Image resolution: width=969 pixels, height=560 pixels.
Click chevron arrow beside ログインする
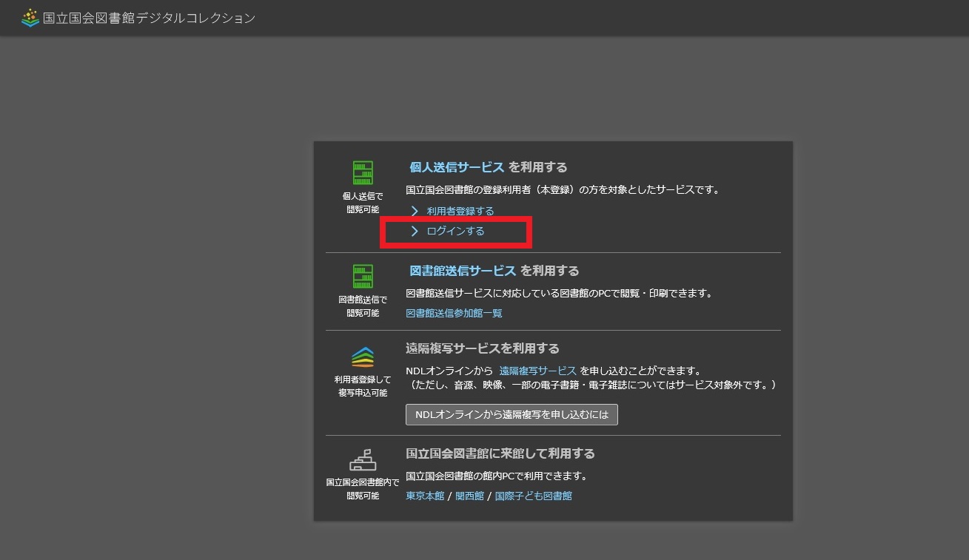click(x=415, y=232)
